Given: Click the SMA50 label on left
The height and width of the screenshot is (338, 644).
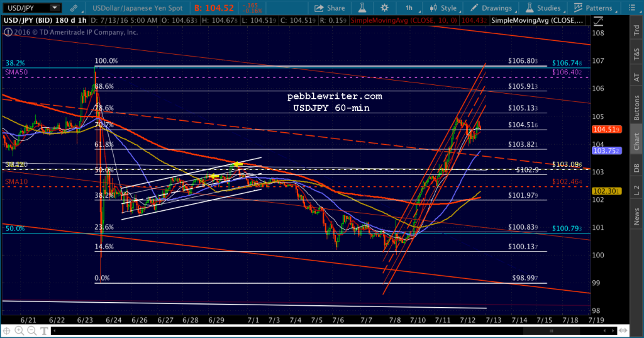Looking at the screenshot, I should [16, 72].
